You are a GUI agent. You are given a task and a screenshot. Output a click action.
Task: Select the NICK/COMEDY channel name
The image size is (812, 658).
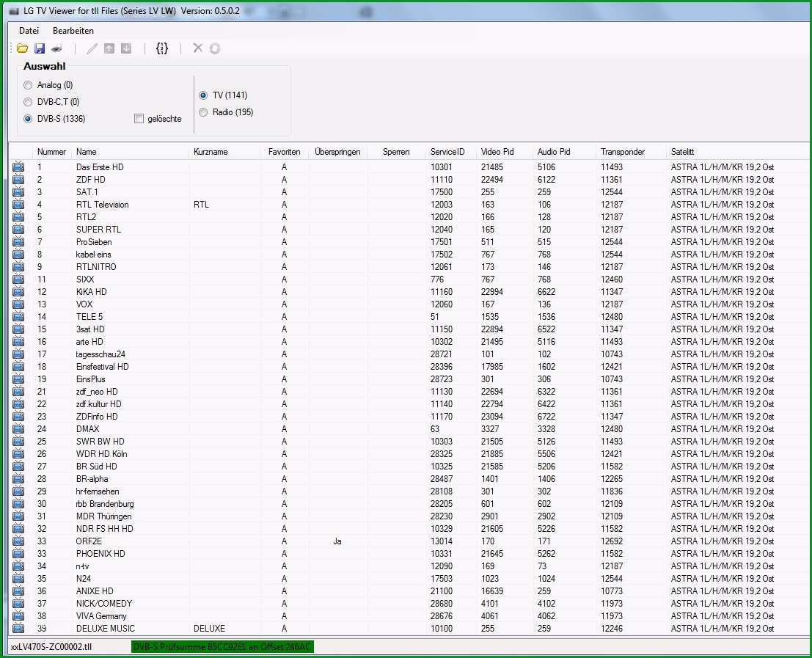tap(104, 604)
